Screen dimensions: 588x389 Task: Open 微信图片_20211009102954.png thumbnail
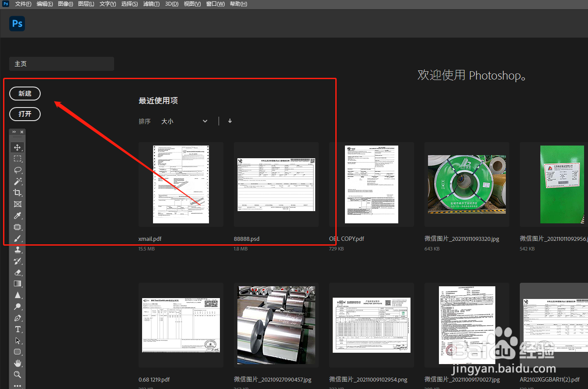372,325
